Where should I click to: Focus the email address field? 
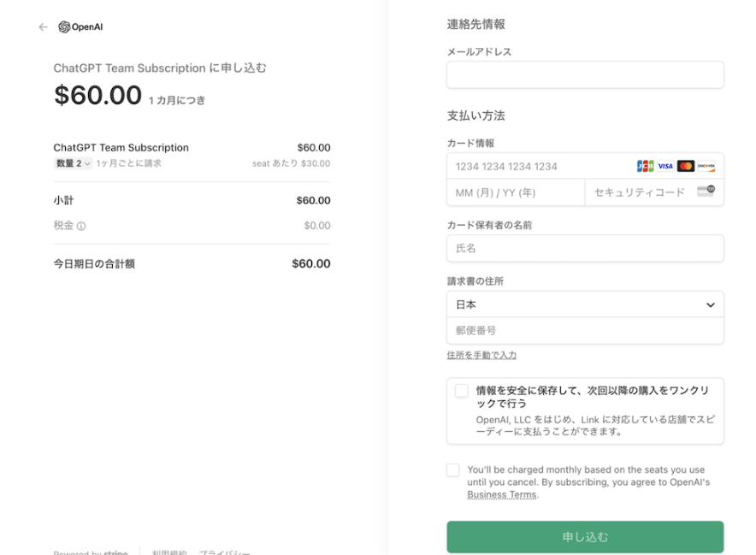coord(585,74)
